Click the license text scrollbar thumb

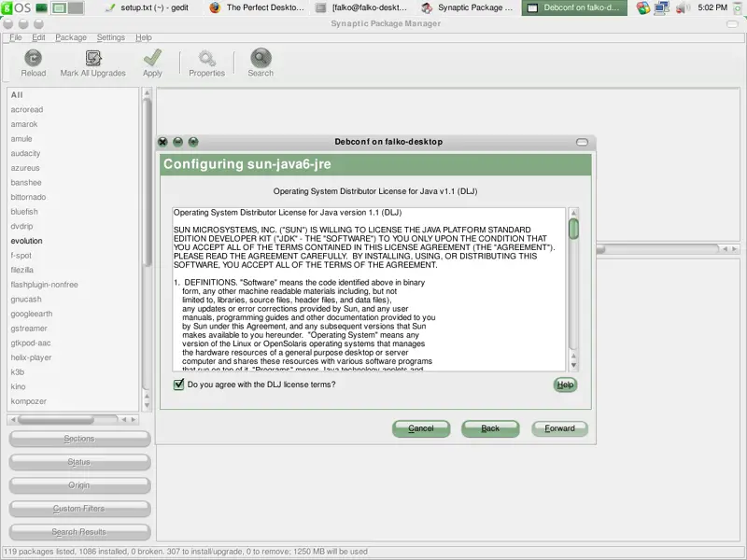[573, 229]
